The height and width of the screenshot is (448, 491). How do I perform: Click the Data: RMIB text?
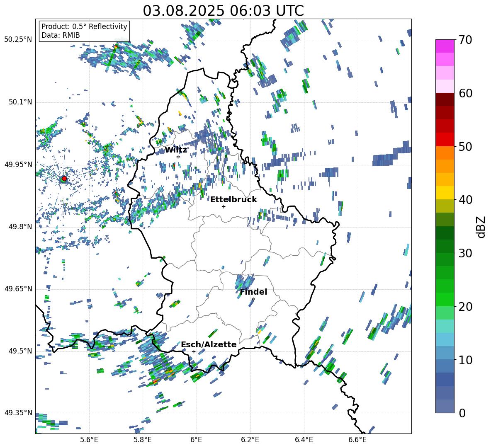(61, 35)
